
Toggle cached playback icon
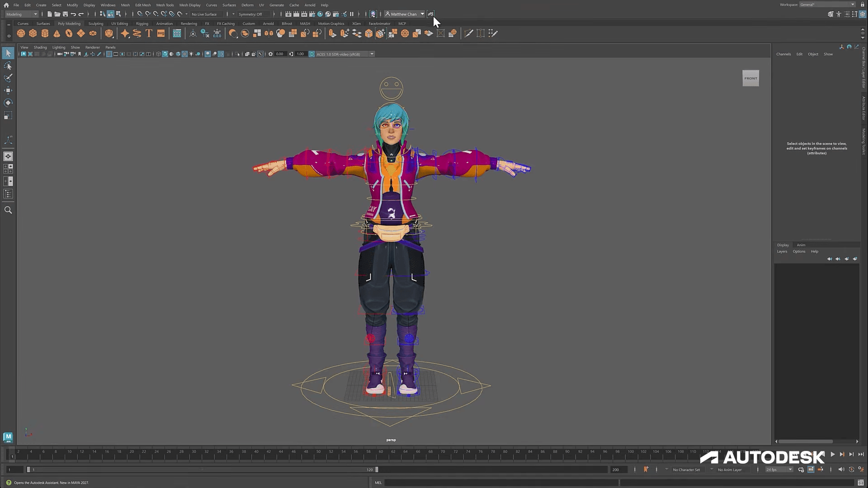(x=811, y=470)
